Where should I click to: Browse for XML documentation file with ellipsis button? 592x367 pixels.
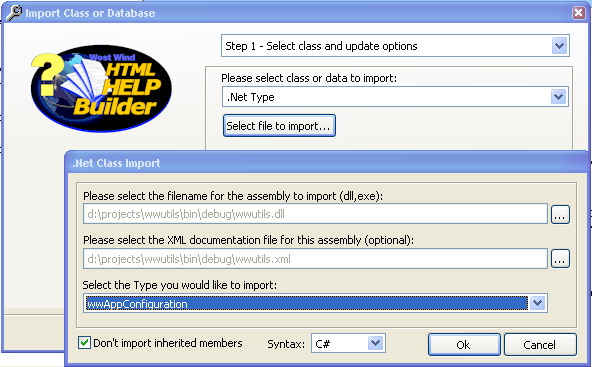pos(560,259)
